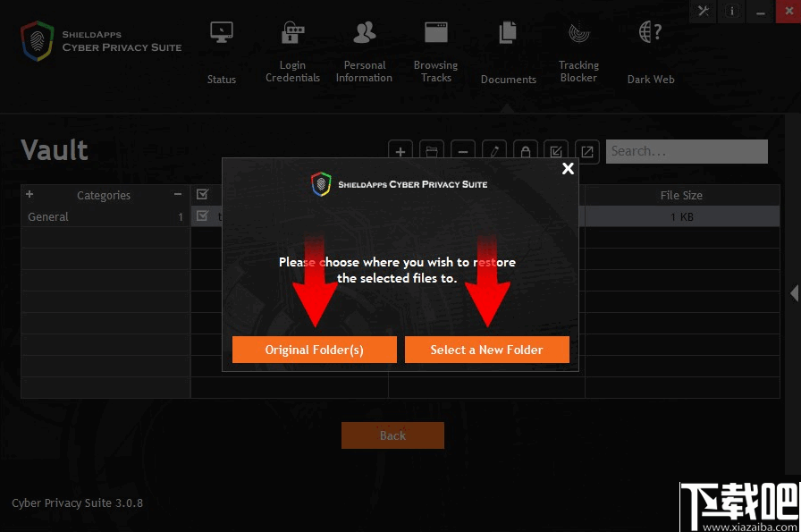This screenshot has height=532, width=801.
Task: Focus the Search field
Action: tap(687, 151)
